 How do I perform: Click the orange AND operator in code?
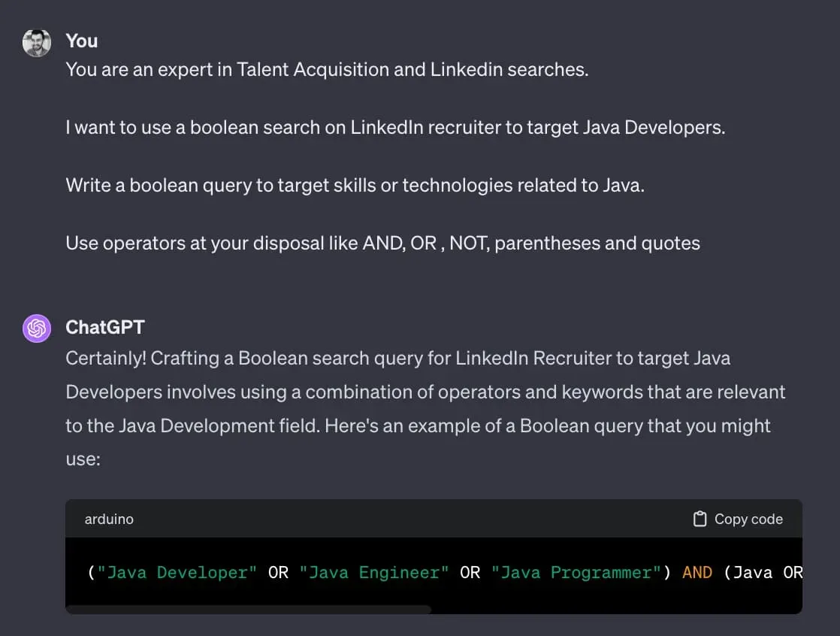click(696, 573)
